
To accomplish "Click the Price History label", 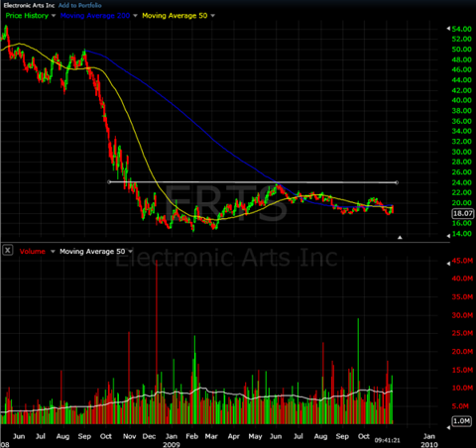I will [x=27, y=16].
